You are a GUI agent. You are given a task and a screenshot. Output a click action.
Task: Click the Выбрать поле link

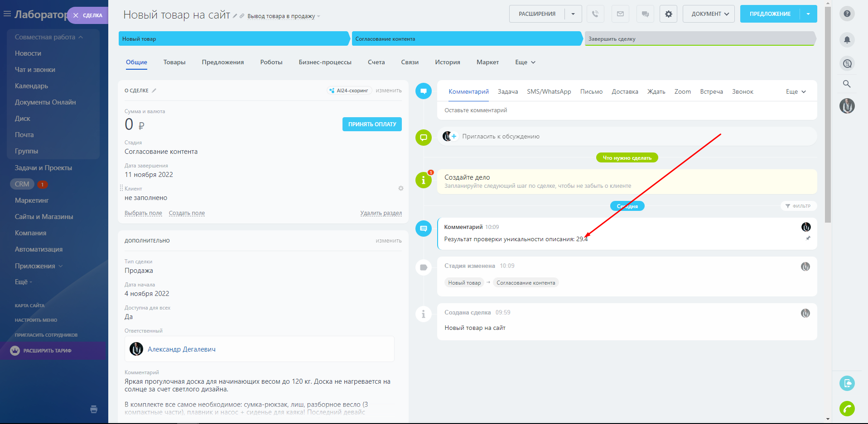[x=143, y=213]
